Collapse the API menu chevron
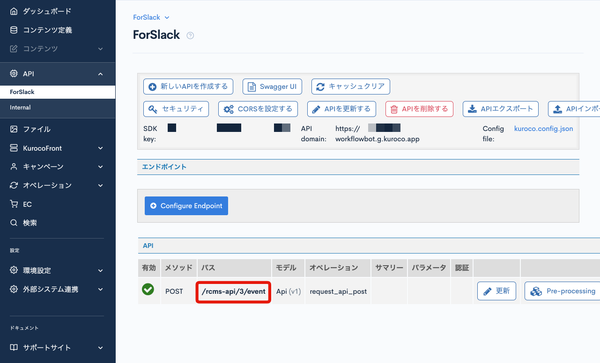Screen dimensions: 600x363 click(x=100, y=74)
